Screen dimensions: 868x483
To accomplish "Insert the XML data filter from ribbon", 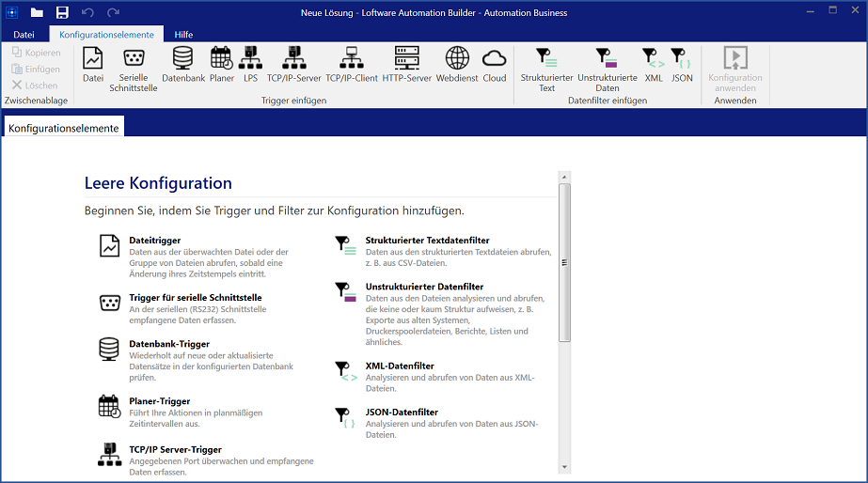I will [x=654, y=65].
